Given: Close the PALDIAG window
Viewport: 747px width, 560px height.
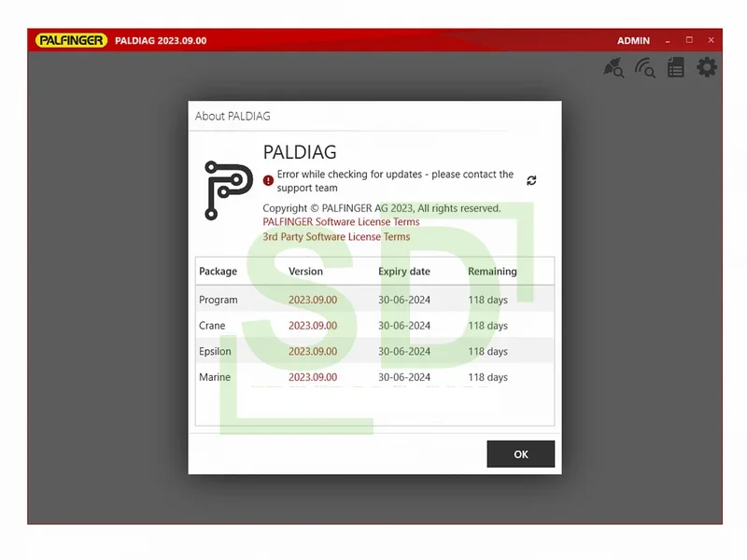Looking at the screenshot, I should tap(711, 40).
